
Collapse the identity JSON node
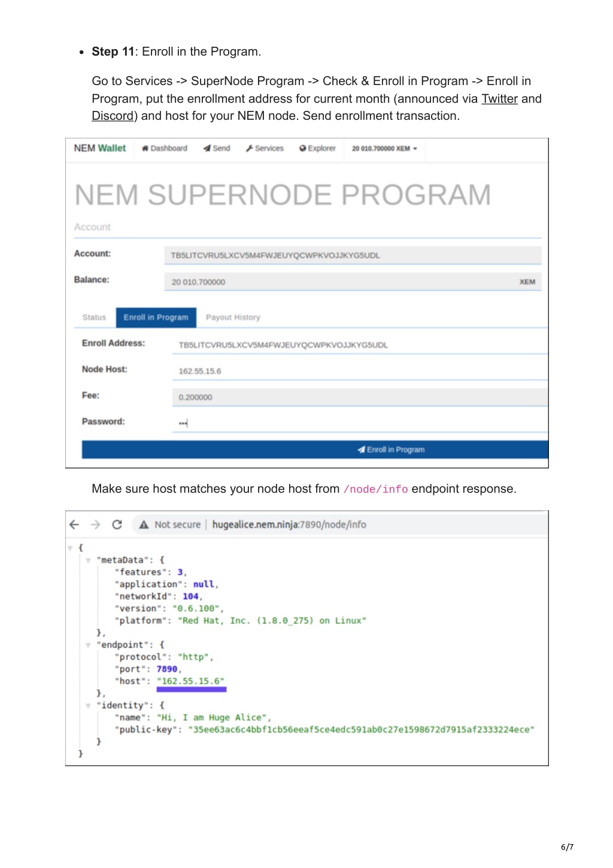88,706
